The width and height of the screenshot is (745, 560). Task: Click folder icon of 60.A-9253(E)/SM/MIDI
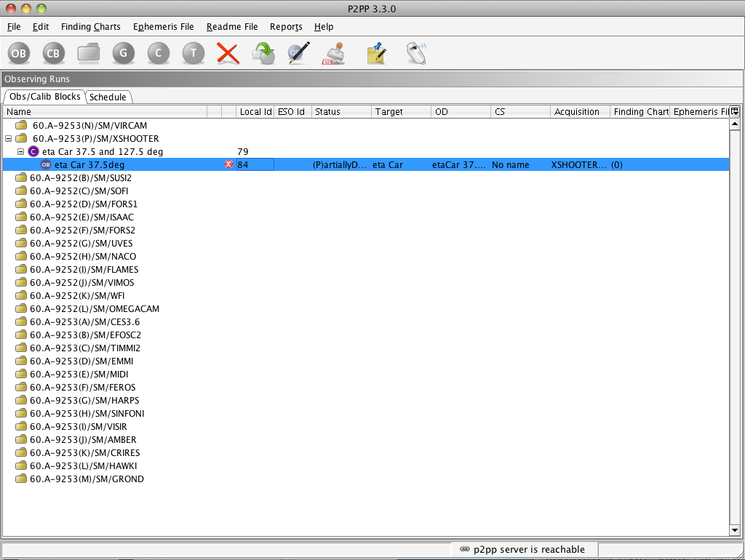[x=21, y=374]
